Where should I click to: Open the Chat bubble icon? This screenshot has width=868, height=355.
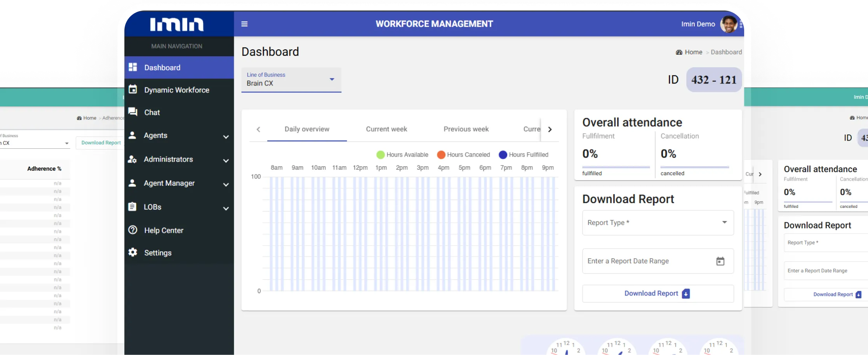[133, 112]
